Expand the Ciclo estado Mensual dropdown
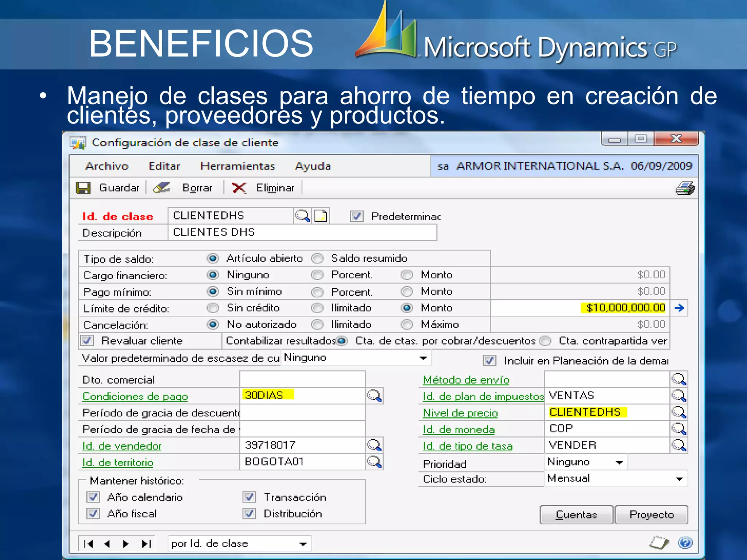This screenshot has width=747, height=560. click(679, 479)
